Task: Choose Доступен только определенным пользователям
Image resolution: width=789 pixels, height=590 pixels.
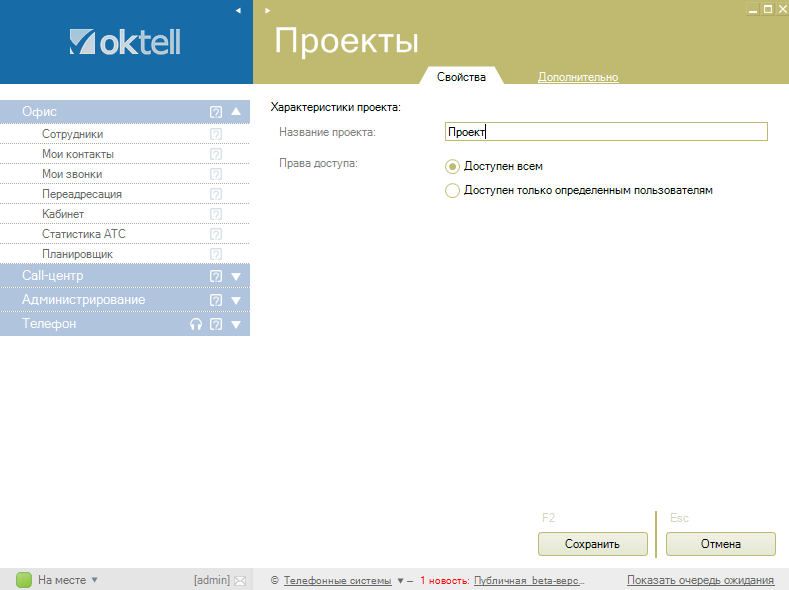Action: pyautogui.click(x=452, y=190)
